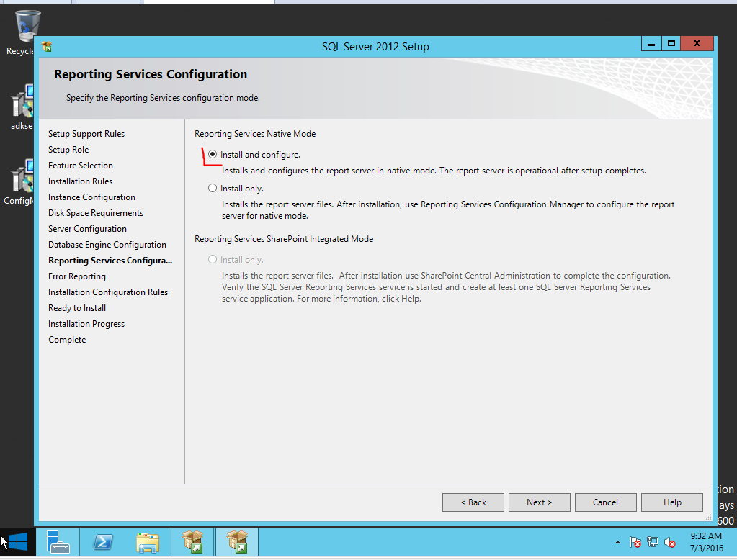Open Disk Space Requirements step
The image size is (737, 560).
[96, 213]
